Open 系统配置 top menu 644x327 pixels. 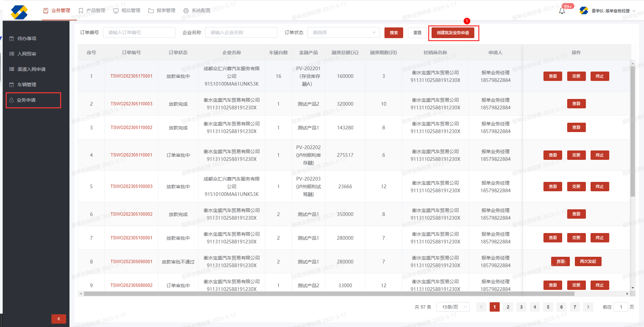(197, 11)
